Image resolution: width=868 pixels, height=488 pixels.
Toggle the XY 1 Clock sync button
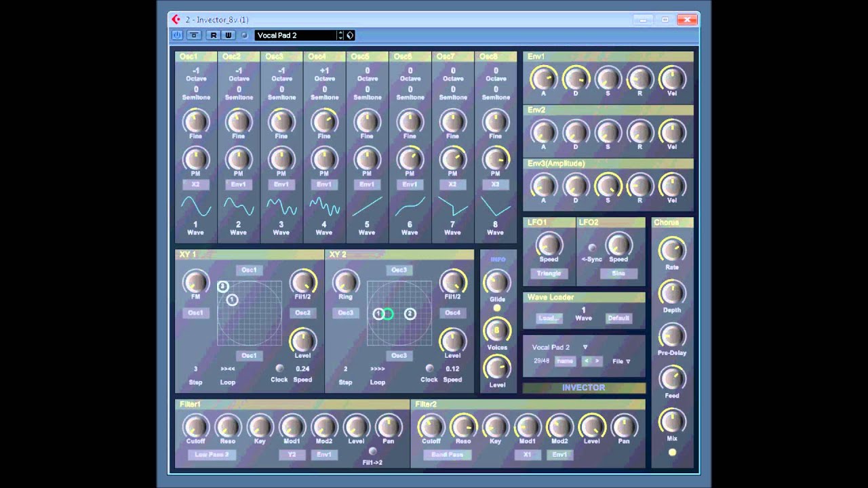(x=279, y=369)
